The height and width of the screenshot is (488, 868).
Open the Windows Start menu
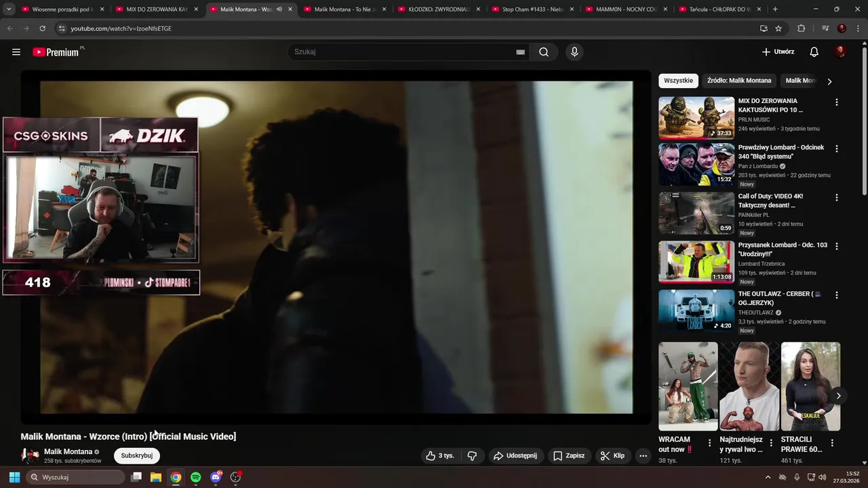coord(14,477)
